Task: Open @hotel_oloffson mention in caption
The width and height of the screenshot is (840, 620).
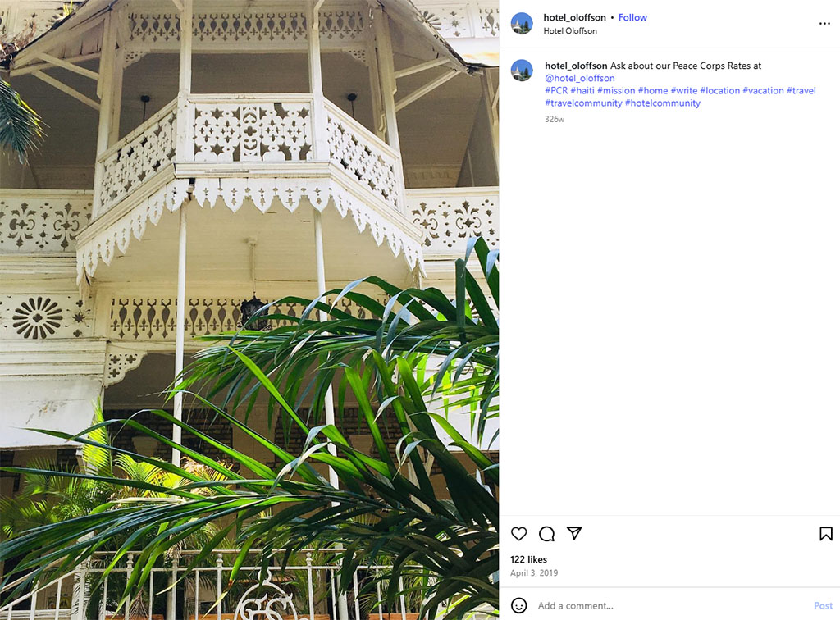Action: coord(580,78)
